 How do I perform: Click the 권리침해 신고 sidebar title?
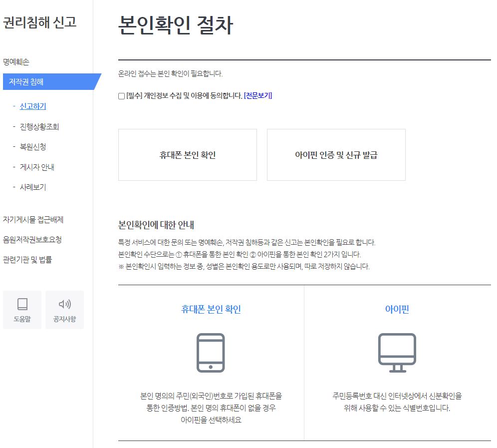[x=39, y=22]
